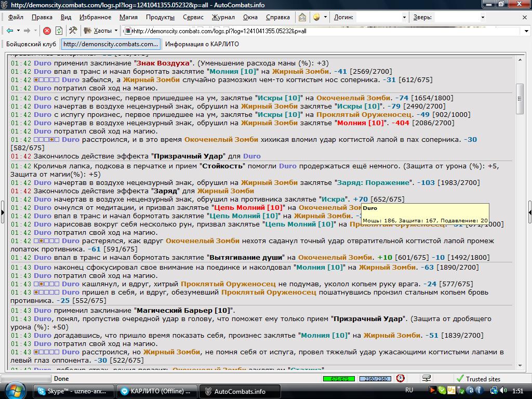Select the demonscity.combats.com tab
The height and width of the screenshot is (399, 532).
(x=111, y=44)
